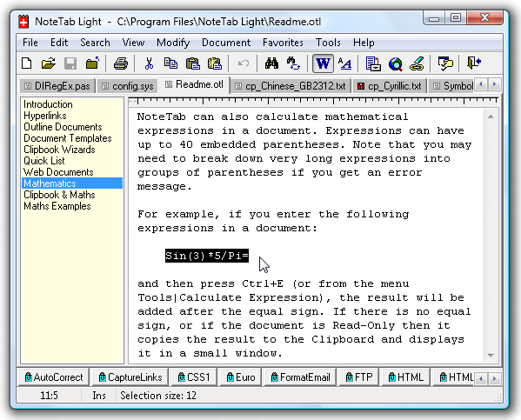Toggle the Ins insert mode indicator
Screen dimensions: 521x420
[x=99, y=396]
